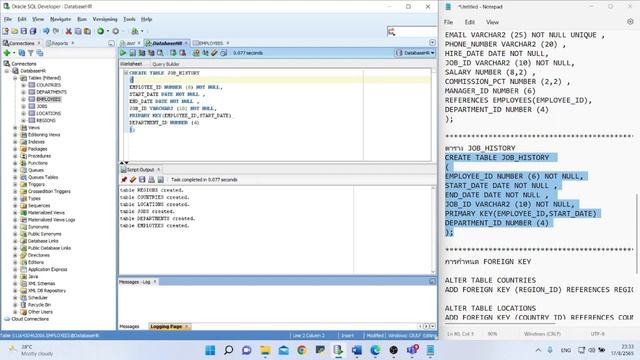Viewport: 640px width, 360px height.
Task: Open the DatabaseHR connection dropdown in worksheet
Action: click(x=415, y=53)
